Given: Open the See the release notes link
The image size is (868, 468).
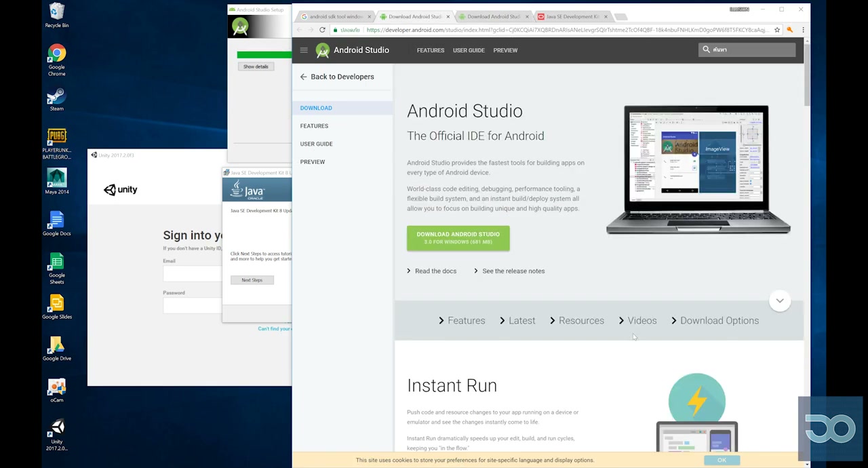Looking at the screenshot, I should [509, 271].
